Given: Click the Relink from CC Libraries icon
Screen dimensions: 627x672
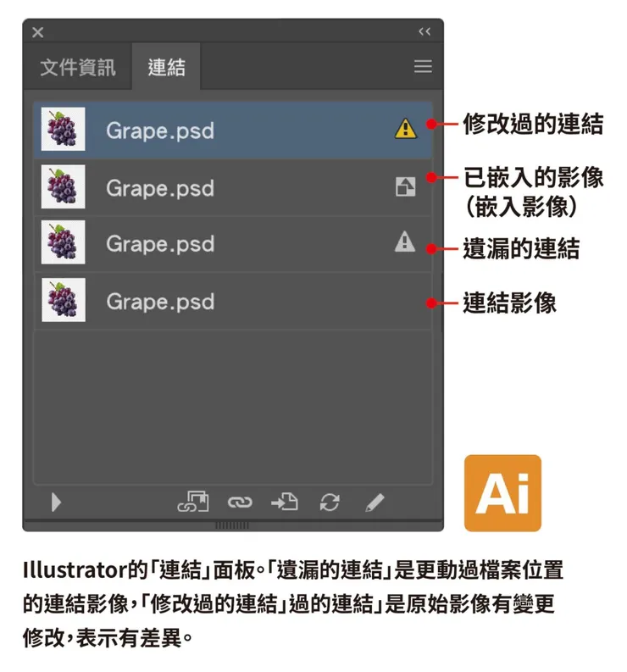Looking at the screenshot, I should point(193,502).
